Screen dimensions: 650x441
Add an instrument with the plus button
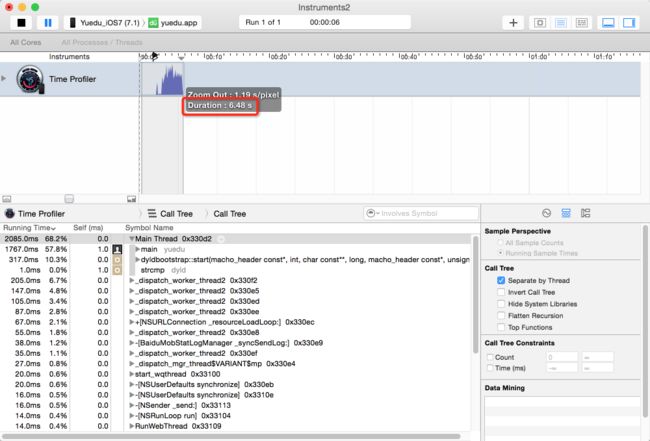point(513,22)
